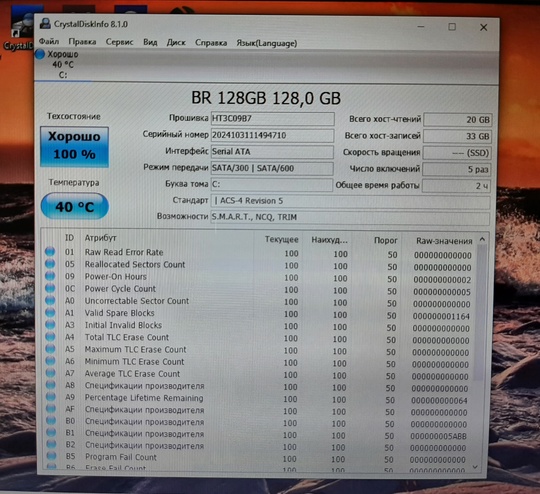Open the Вид menu

(x=150, y=42)
